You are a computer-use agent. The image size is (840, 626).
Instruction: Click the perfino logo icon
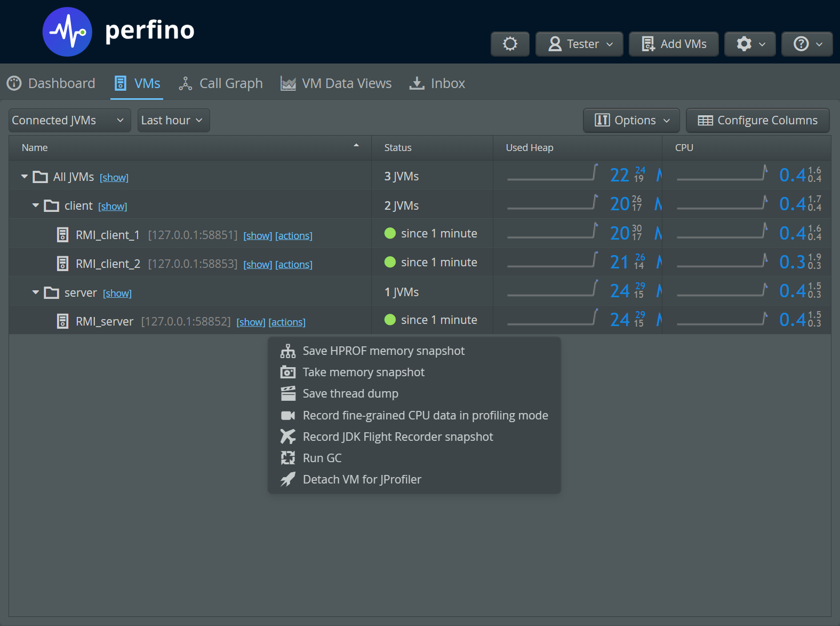coord(67,32)
